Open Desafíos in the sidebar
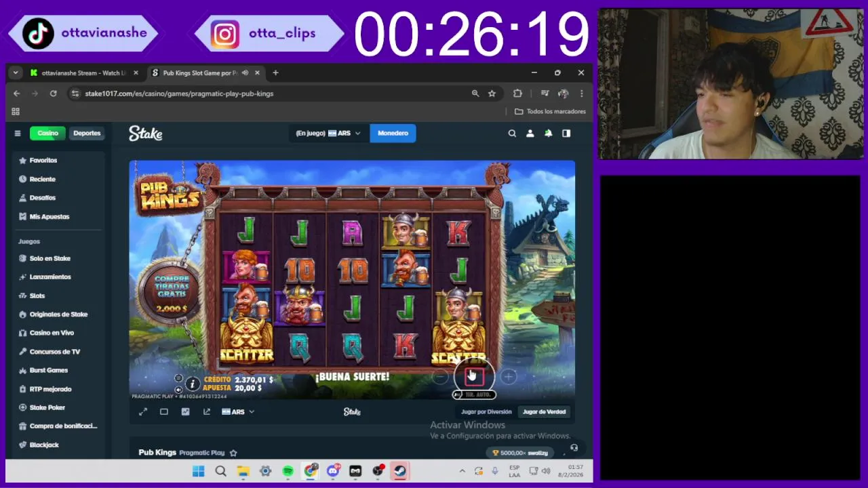This screenshot has height=488, width=868. click(x=58, y=198)
